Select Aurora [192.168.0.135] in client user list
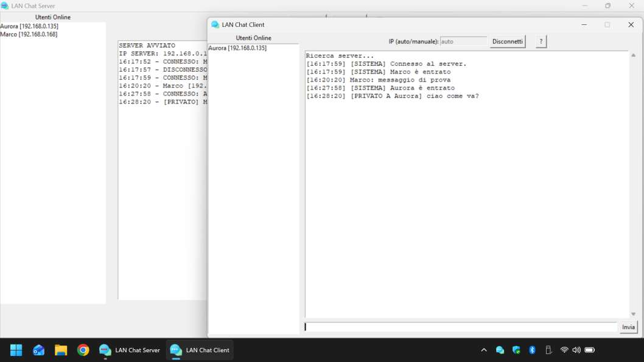The image size is (644, 362). point(237,48)
